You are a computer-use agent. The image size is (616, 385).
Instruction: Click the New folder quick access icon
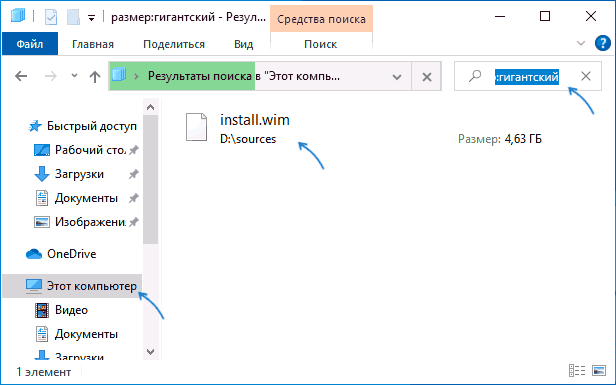coord(73,17)
